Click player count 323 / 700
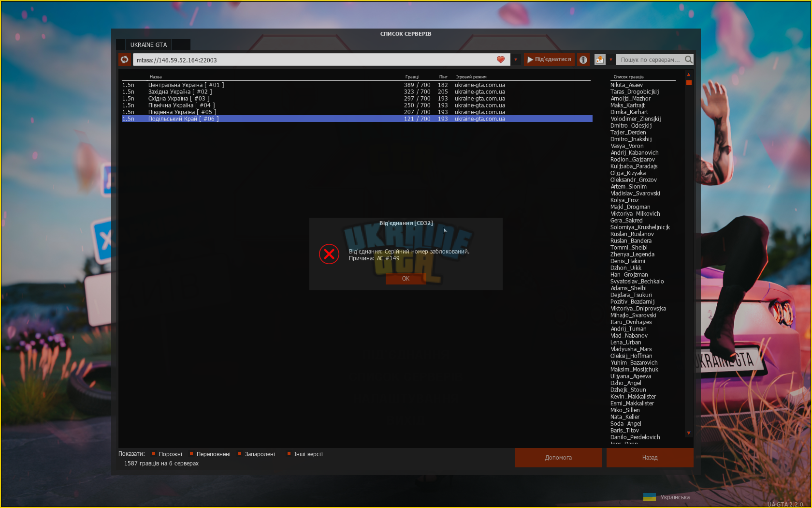Screen dimensions: 812x508 pyautogui.click(x=417, y=91)
